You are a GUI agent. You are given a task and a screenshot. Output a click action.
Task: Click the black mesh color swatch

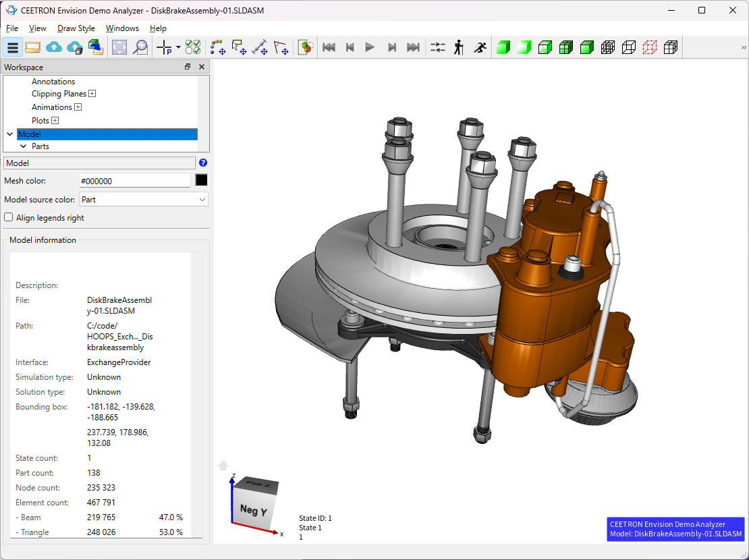click(201, 180)
